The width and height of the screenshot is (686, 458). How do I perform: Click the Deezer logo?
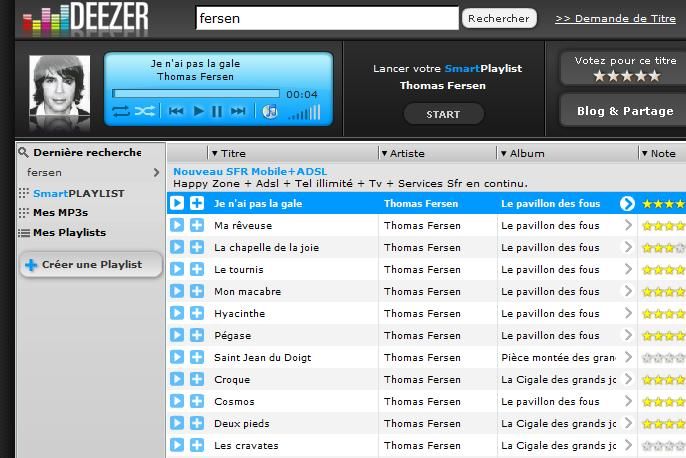[x=86, y=18]
